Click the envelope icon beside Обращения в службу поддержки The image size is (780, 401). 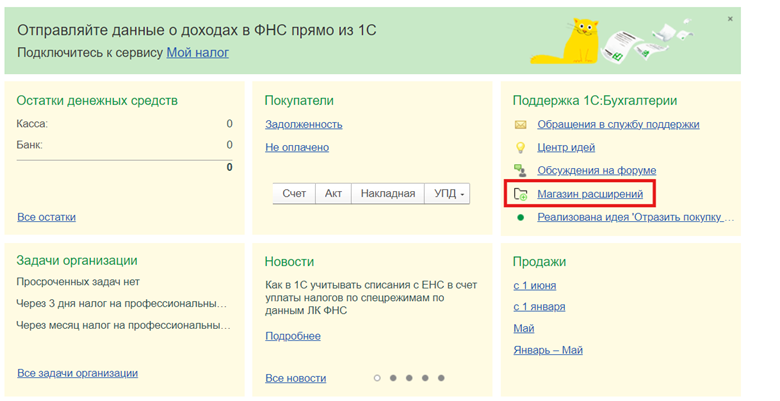point(520,125)
